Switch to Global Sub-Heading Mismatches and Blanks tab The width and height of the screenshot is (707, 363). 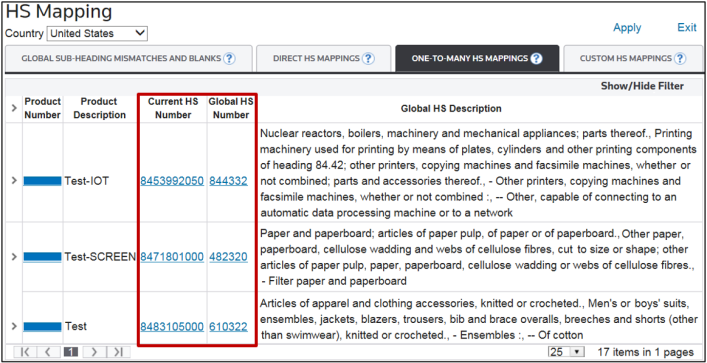[x=129, y=59]
